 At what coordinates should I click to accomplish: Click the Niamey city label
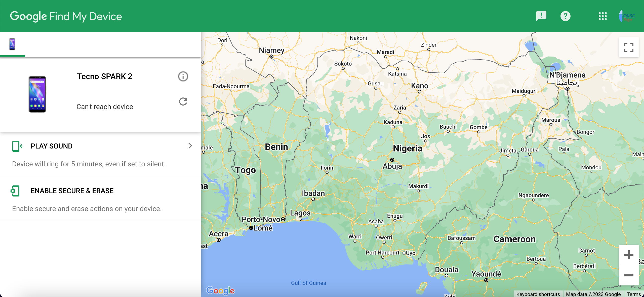tap(272, 50)
